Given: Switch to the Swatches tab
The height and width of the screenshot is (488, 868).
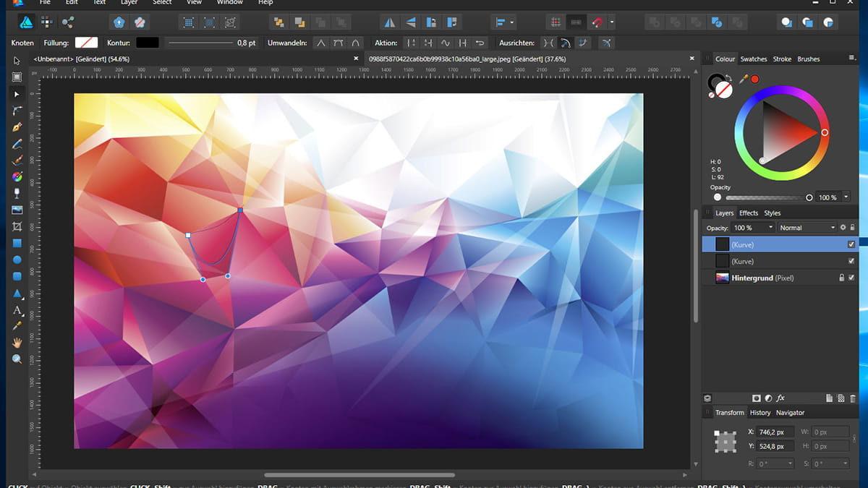Looking at the screenshot, I should coord(754,59).
